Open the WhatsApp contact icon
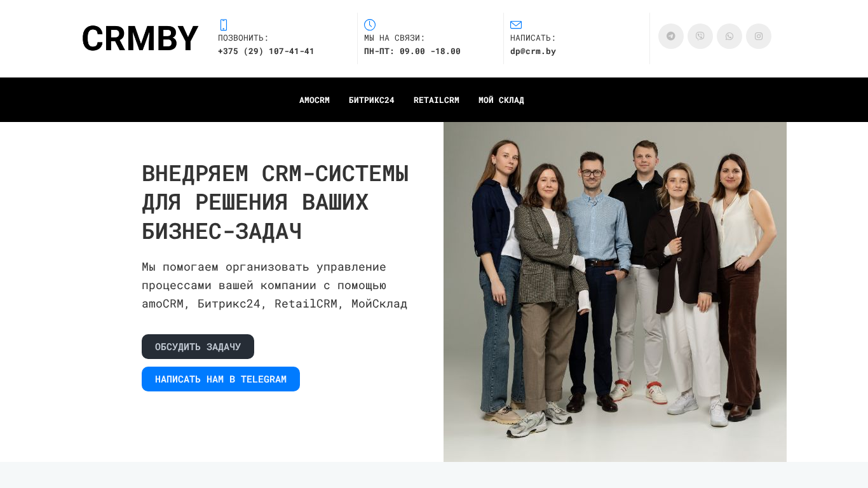This screenshot has width=868, height=488. pos(729,36)
